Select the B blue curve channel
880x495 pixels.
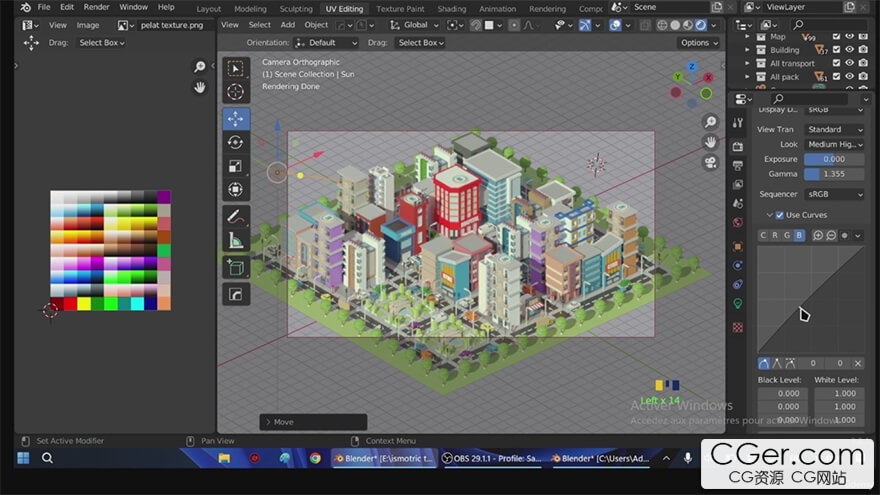tap(798, 235)
